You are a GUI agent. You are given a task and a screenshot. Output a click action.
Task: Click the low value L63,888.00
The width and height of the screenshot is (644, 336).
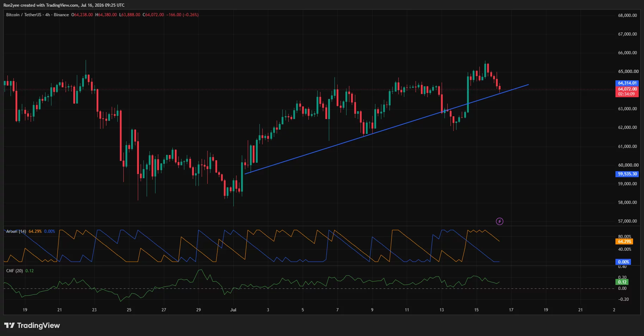point(130,15)
